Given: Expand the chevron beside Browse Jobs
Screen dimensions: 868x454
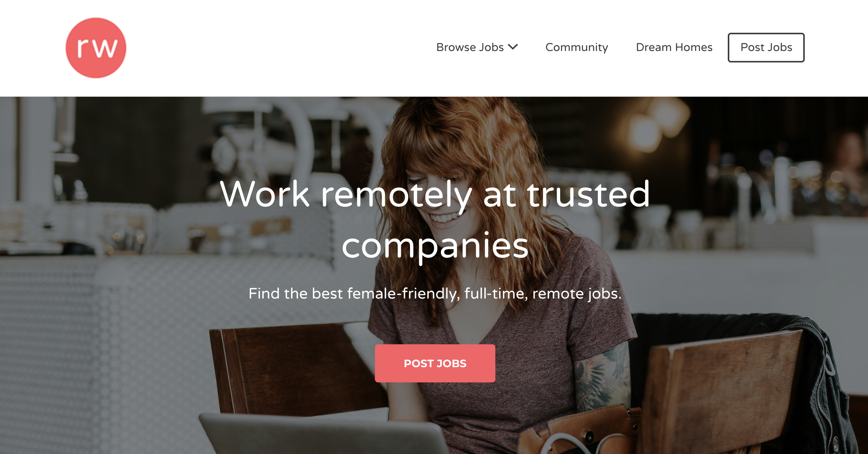Looking at the screenshot, I should (x=513, y=47).
